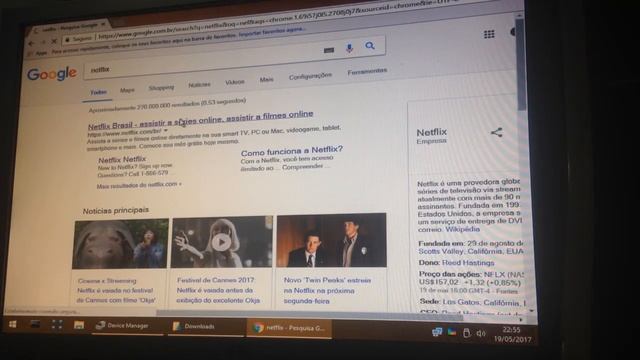Click the netflix Chrome taskbar button
640x360 pixels.
click(x=289, y=328)
